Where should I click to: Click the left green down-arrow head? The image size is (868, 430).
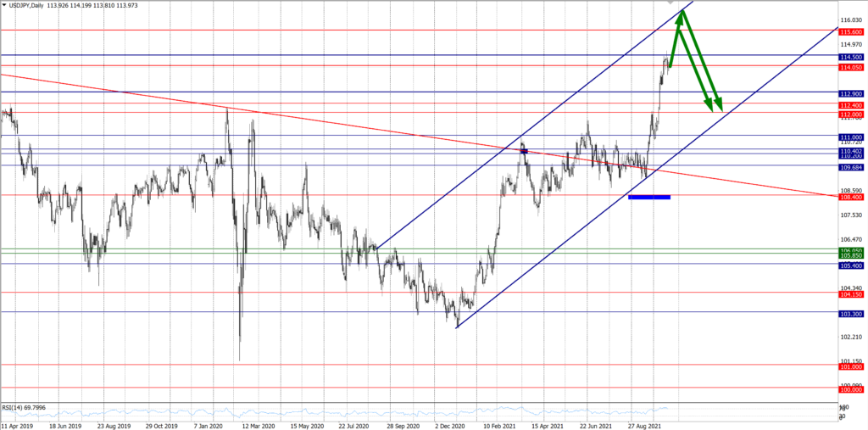coord(709,107)
